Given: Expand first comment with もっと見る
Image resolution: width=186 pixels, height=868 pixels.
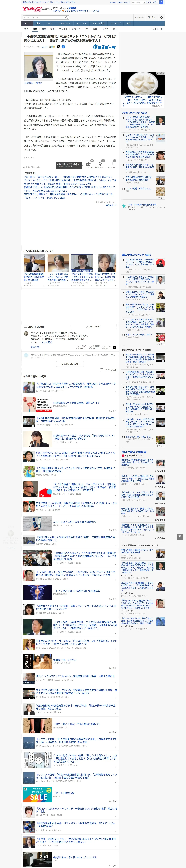Looking at the screenshot, I should pyautogui.click(x=47, y=342).
